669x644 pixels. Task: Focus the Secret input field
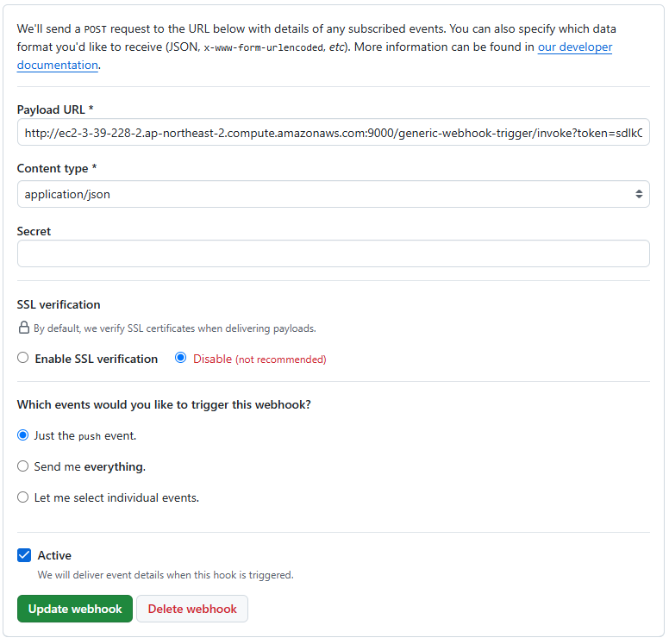(x=333, y=253)
